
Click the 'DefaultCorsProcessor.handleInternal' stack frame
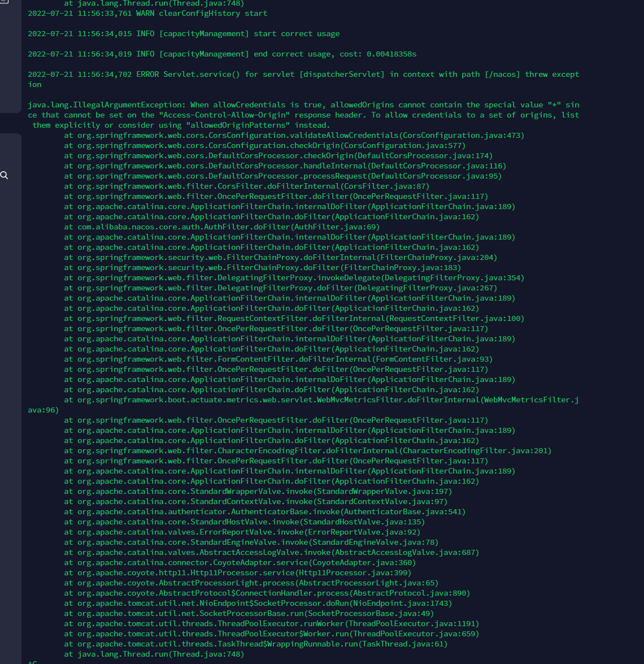click(x=285, y=166)
